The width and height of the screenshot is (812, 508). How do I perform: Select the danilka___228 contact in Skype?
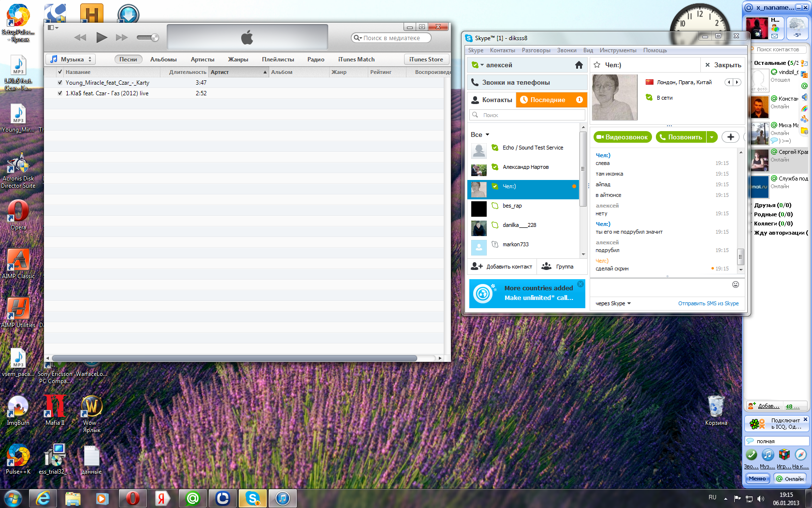[x=523, y=225]
